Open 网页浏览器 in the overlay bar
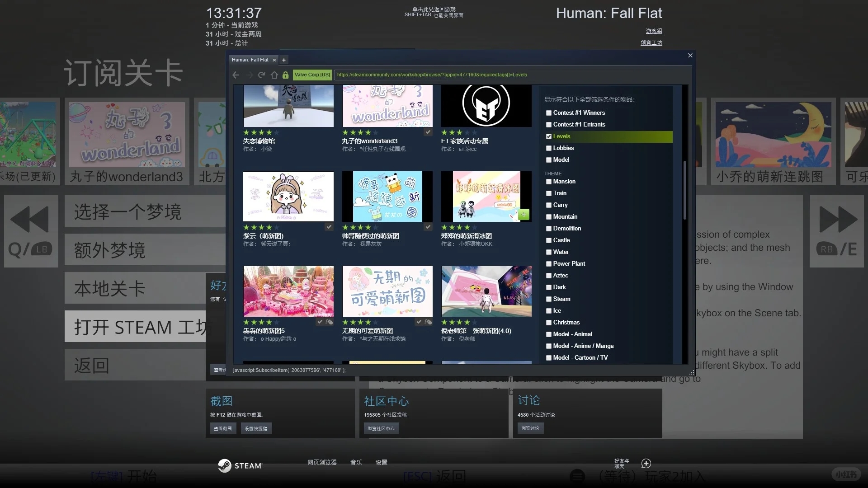Viewport: 868px width, 488px height. (x=322, y=462)
